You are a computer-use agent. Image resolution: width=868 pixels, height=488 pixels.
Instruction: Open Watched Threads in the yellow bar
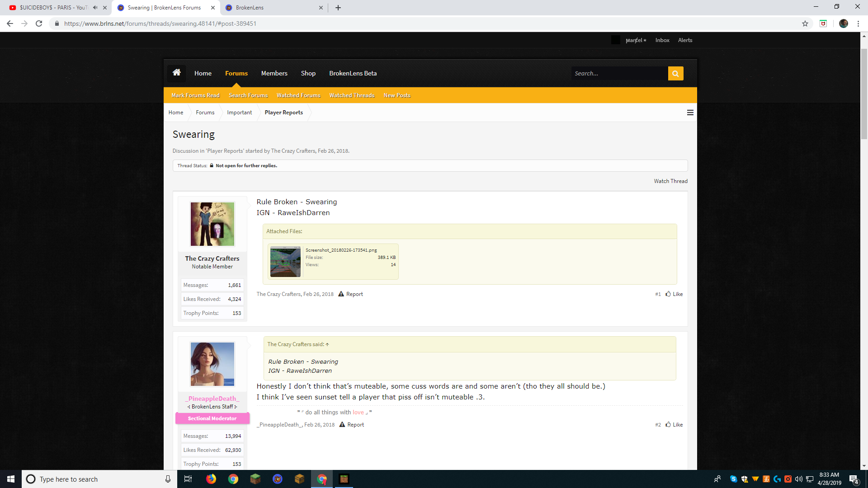[352, 95]
